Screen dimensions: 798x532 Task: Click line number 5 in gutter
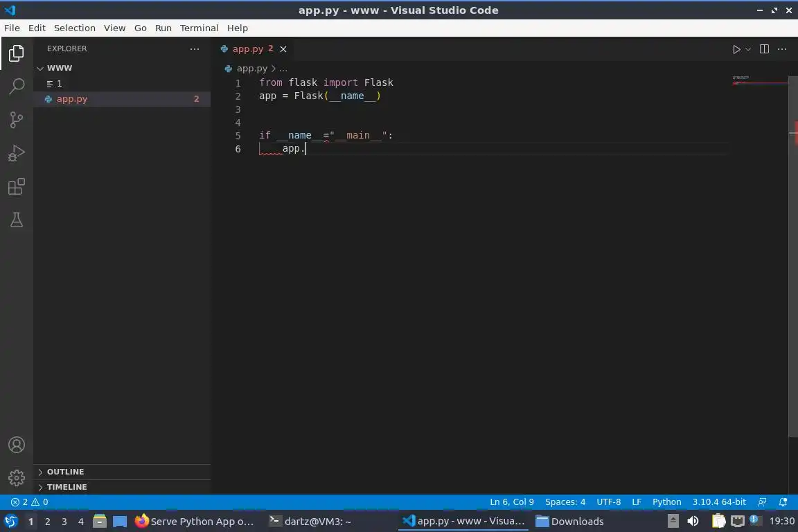point(238,135)
